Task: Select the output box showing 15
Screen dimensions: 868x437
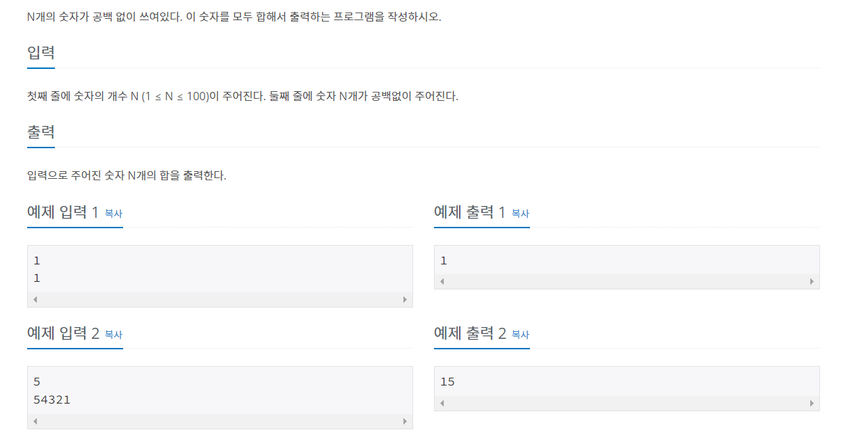Action: 626,381
